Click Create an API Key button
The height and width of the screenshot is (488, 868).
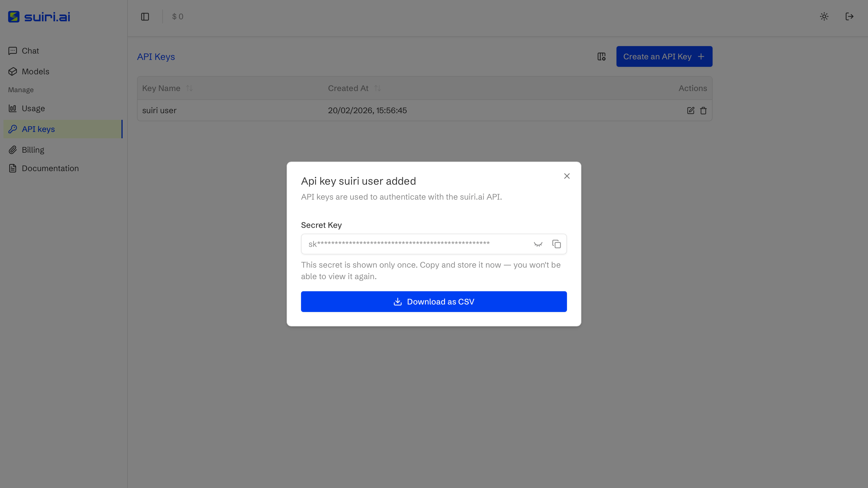coord(664,57)
